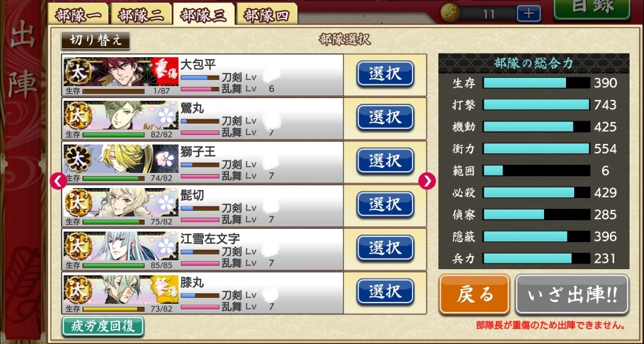Tap the gold coin currency icon
644x344 pixels.
450,13
